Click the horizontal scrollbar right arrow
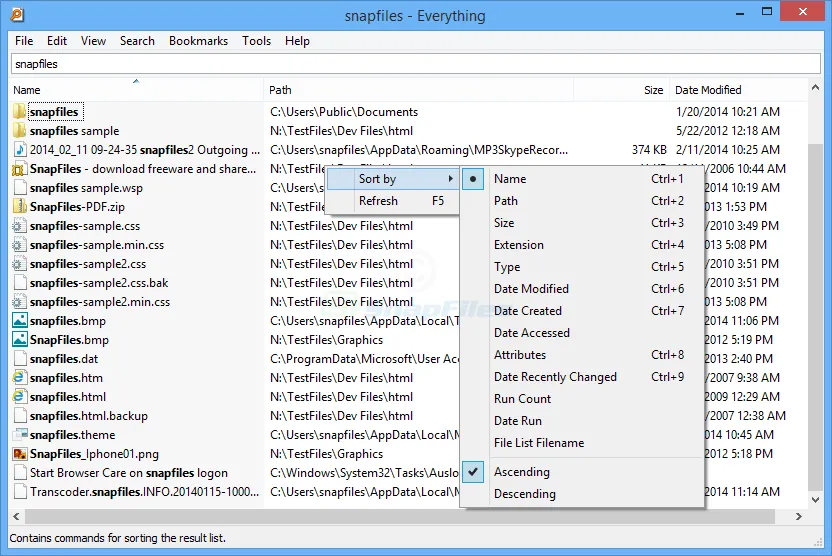Viewport: 832px width, 556px height. tap(799, 516)
